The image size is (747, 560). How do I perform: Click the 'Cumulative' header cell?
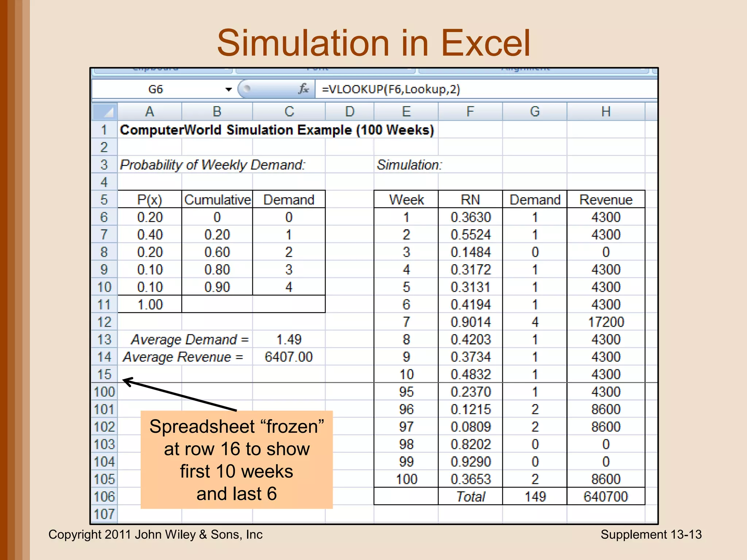click(x=217, y=200)
